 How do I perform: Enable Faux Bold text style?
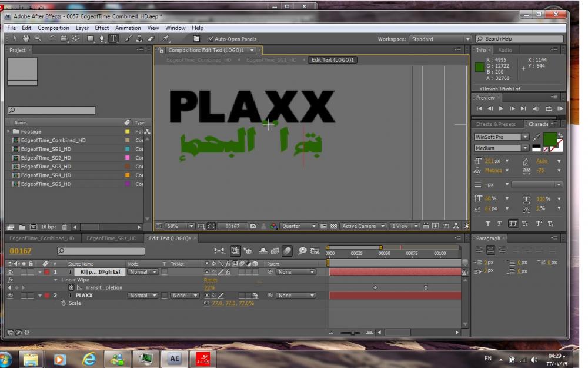488,223
